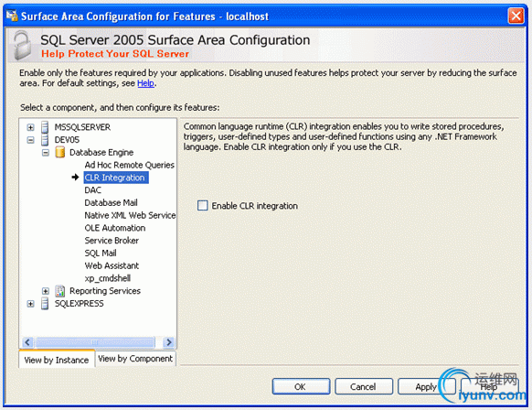Select Ad Hoc Remote Queries feature
This screenshot has width=532, height=410.
(129, 165)
